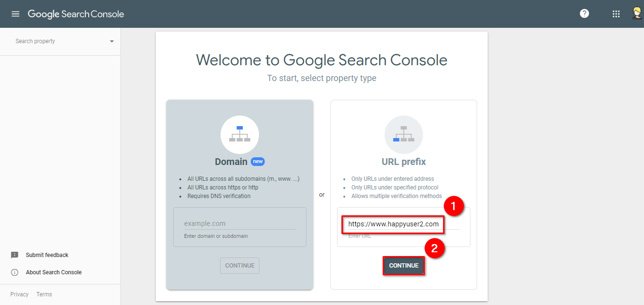Select the Domain property type icon
Screen dimensions: 644x305
pyautogui.click(x=240, y=135)
